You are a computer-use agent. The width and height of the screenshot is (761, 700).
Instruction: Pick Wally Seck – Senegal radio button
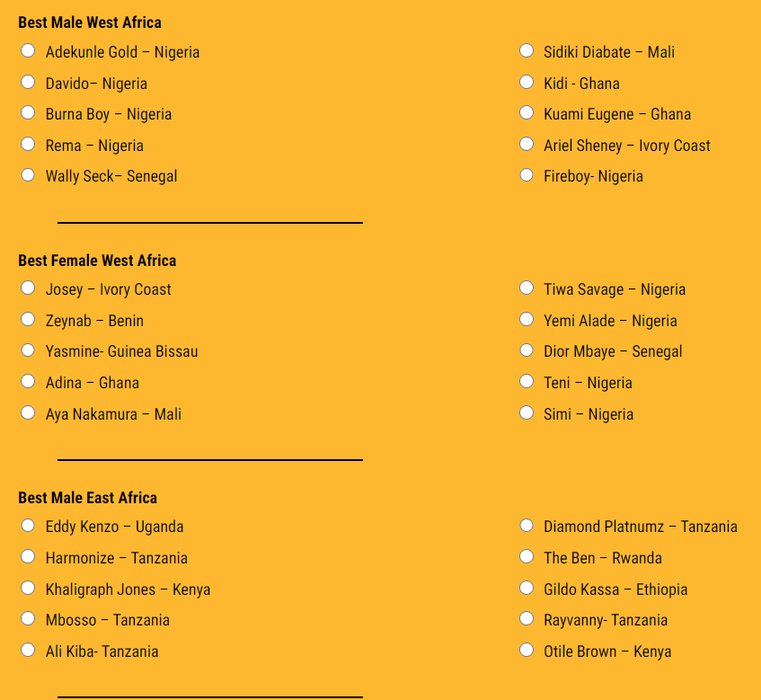(28, 175)
